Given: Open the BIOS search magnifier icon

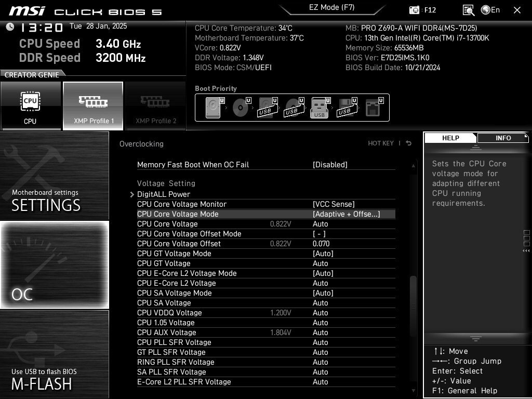Looking at the screenshot, I should coord(468,10).
